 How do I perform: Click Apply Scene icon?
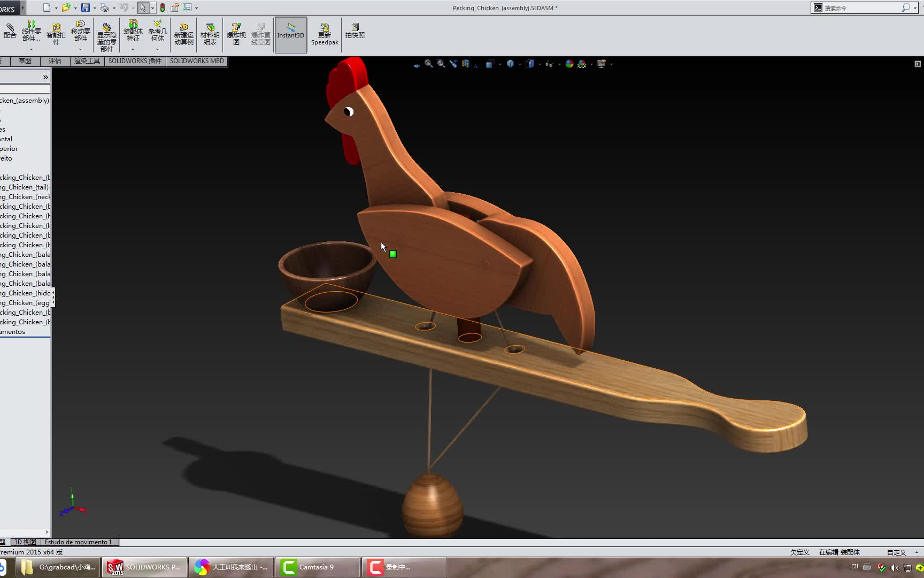(582, 64)
